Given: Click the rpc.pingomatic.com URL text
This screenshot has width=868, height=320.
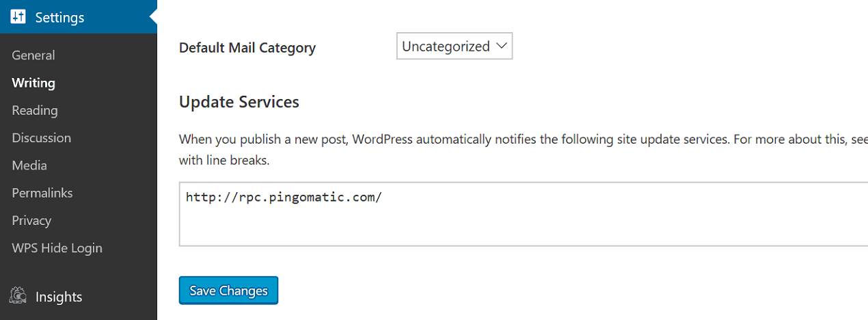Looking at the screenshot, I should pos(284,198).
